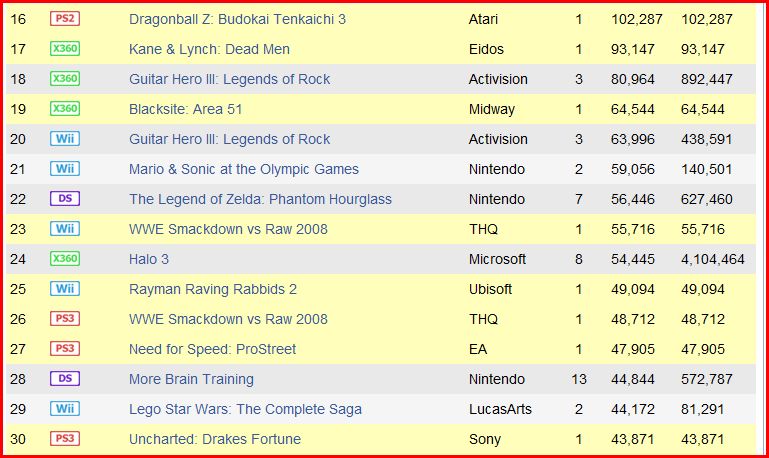The image size is (769, 458).
Task: Open WWE Smackdown vs Raw 2008 on row 26
Action: tap(228, 319)
